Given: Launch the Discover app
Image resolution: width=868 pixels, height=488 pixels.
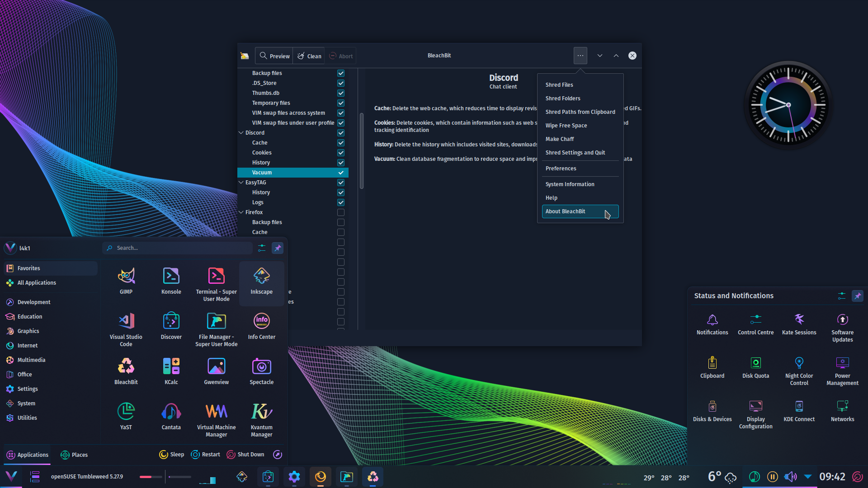Looking at the screenshot, I should tap(171, 326).
